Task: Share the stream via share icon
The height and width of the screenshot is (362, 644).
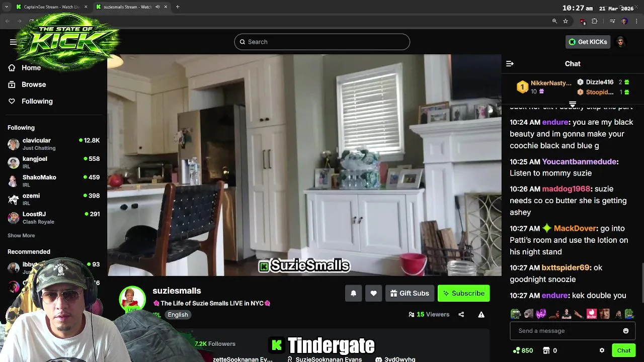Action: [x=461, y=315]
